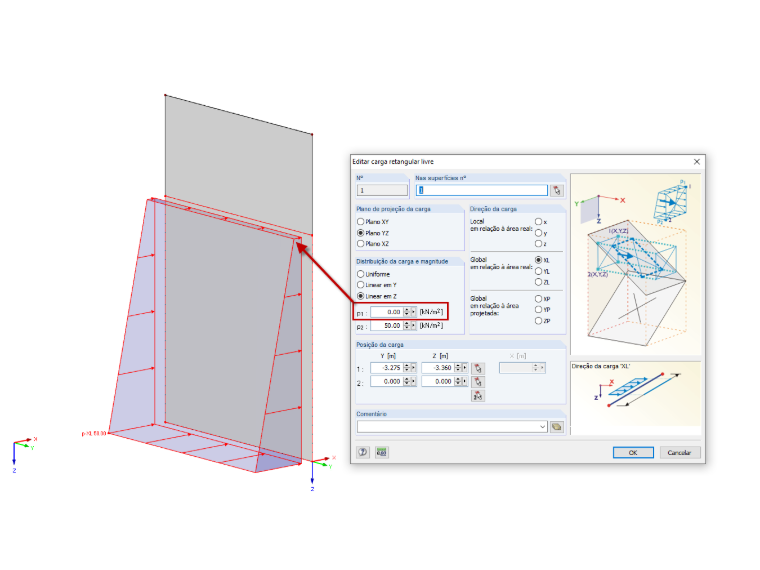This screenshot has width=760, height=570.
Task: Click the Nº field showing 1
Action: (382, 190)
